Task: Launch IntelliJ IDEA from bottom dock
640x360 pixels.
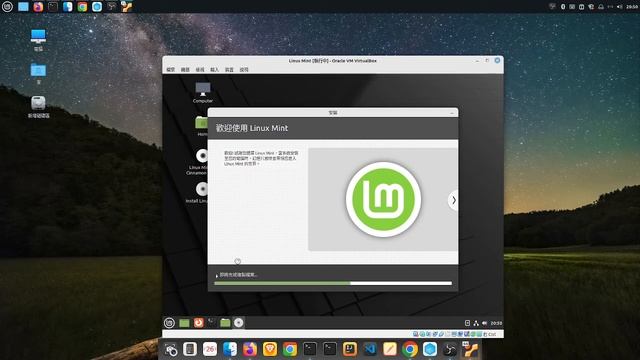Action: pos(350,349)
